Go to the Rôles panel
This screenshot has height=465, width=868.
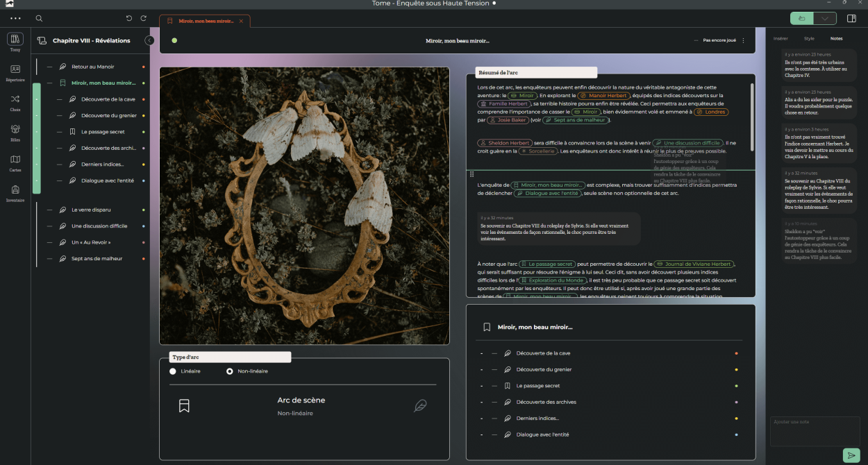[15, 132]
